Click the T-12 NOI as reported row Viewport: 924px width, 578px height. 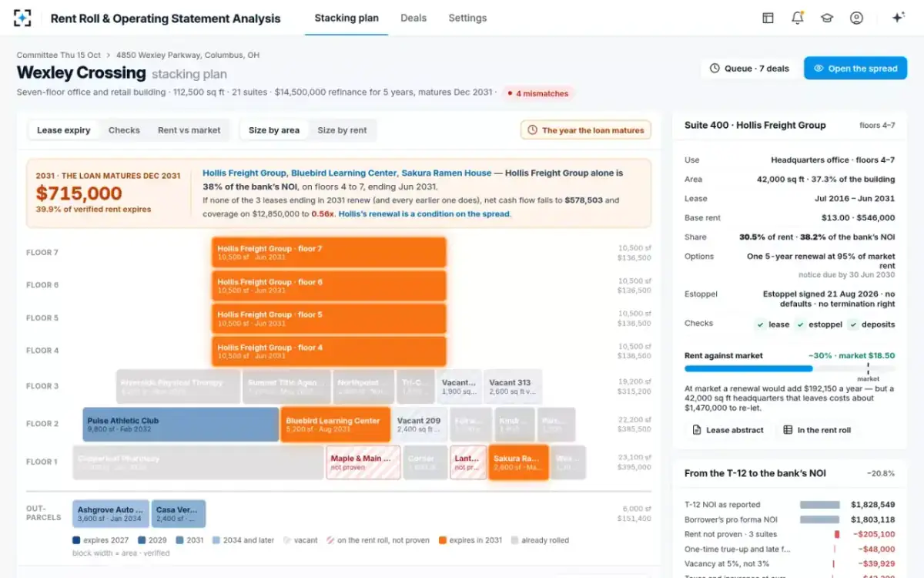(x=790, y=504)
